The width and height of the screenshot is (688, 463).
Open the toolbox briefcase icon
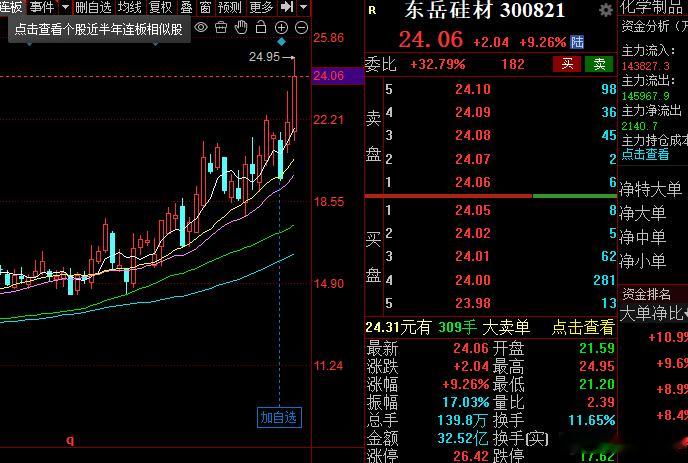click(221, 28)
